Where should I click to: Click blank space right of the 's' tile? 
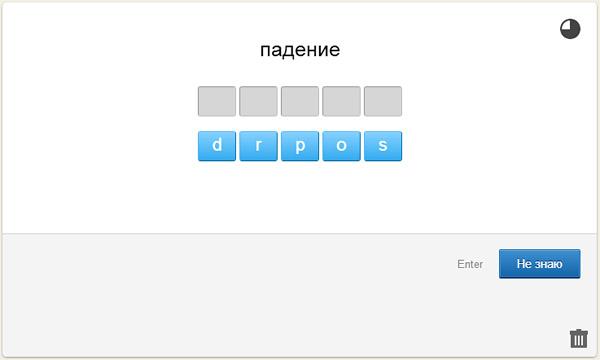pos(497,146)
